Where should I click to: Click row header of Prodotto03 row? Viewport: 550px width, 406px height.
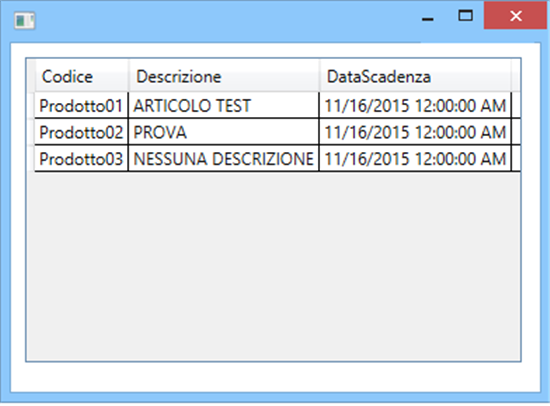31,159
